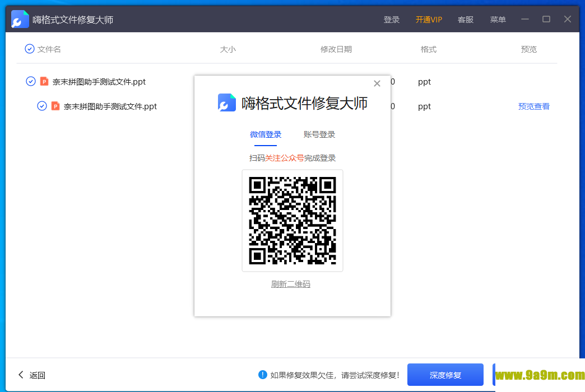The image size is (585, 392).
Task: Open the 登录 menu item
Action: click(x=391, y=20)
